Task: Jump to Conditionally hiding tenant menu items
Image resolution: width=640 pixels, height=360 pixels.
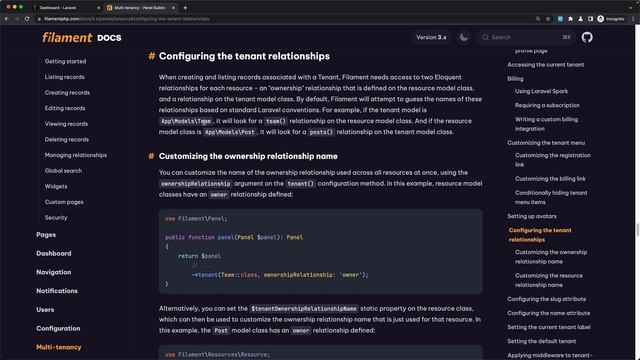Action: (x=551, y=198)
